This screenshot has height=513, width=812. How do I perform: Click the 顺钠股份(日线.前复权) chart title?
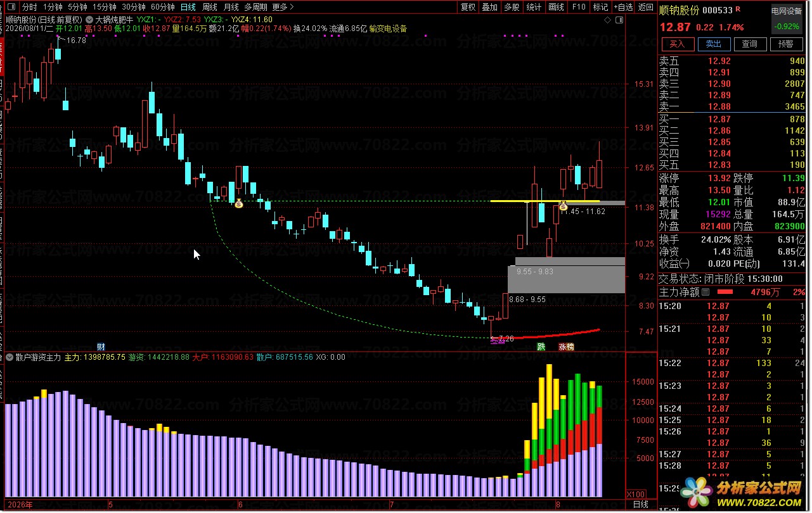[44, 20]
